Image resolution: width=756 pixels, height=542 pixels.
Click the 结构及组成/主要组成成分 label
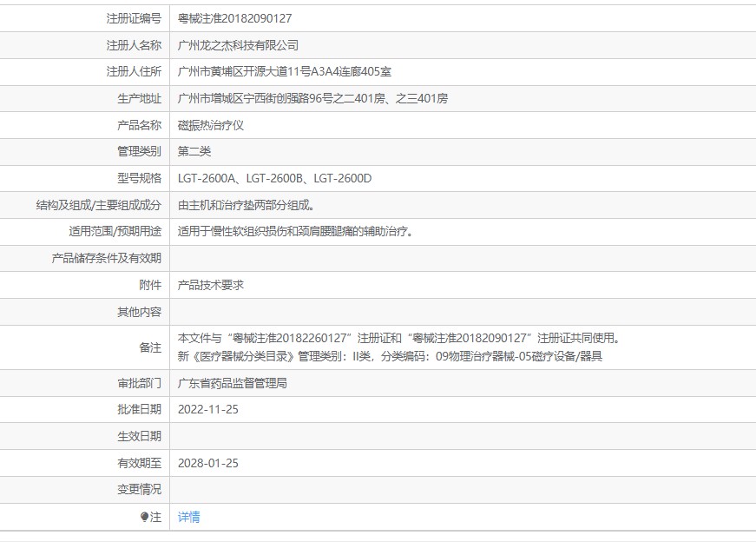pos(99,205)
